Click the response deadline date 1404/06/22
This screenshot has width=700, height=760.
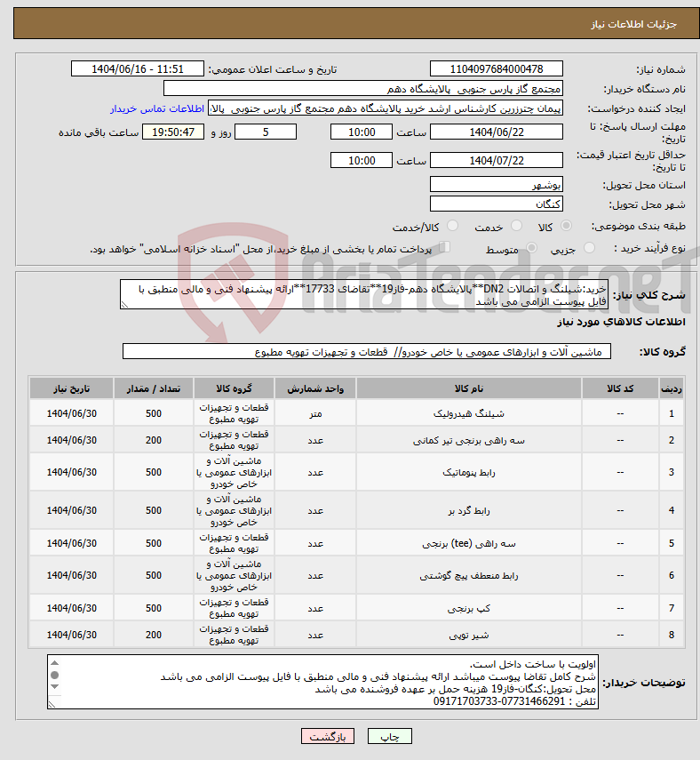(497, 132)
